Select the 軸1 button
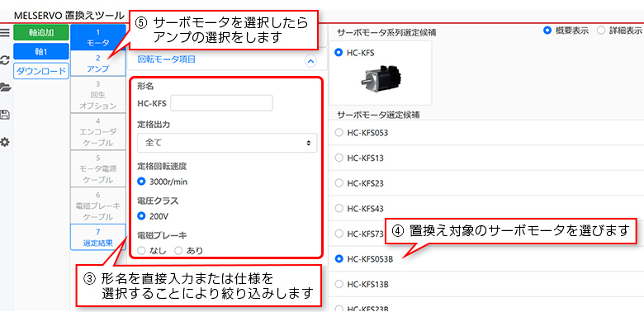This screenshot has width=644, height=312. (x=41, y=52)
